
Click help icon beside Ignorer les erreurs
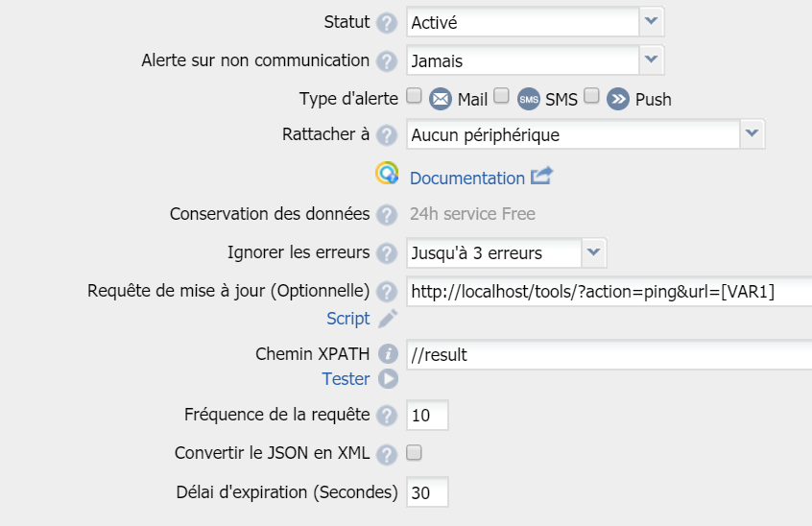387,254
